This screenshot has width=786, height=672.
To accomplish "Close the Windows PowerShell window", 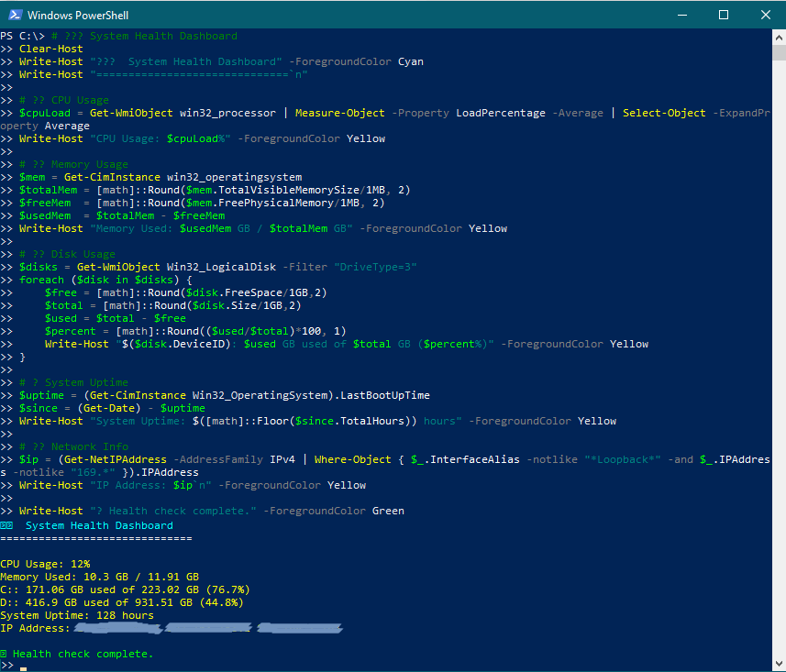I will (x=765, y=15).
